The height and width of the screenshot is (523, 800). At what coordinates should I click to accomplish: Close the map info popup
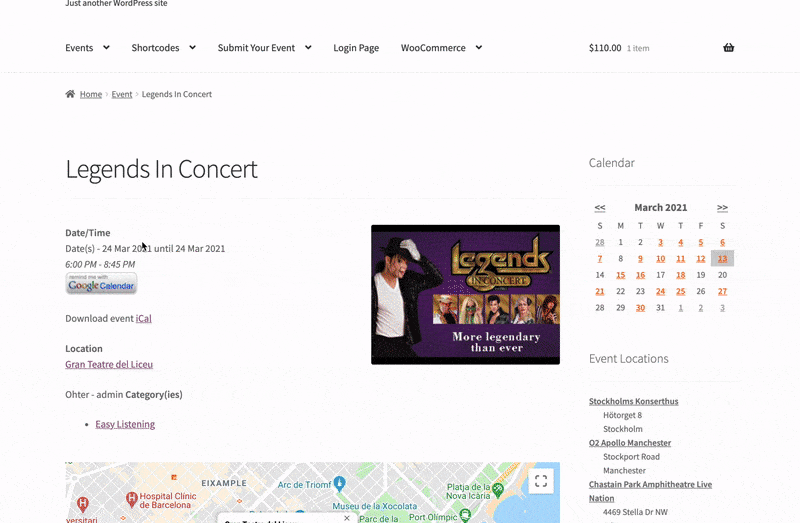coord(347,518)
